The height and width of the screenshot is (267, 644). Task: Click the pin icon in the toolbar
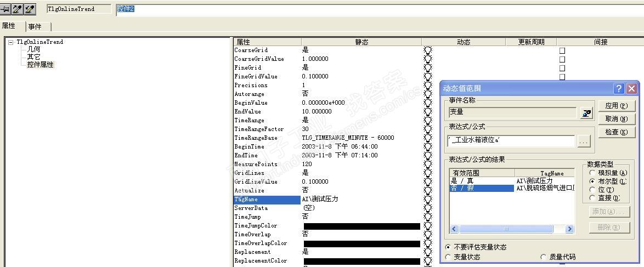[5, 9]
